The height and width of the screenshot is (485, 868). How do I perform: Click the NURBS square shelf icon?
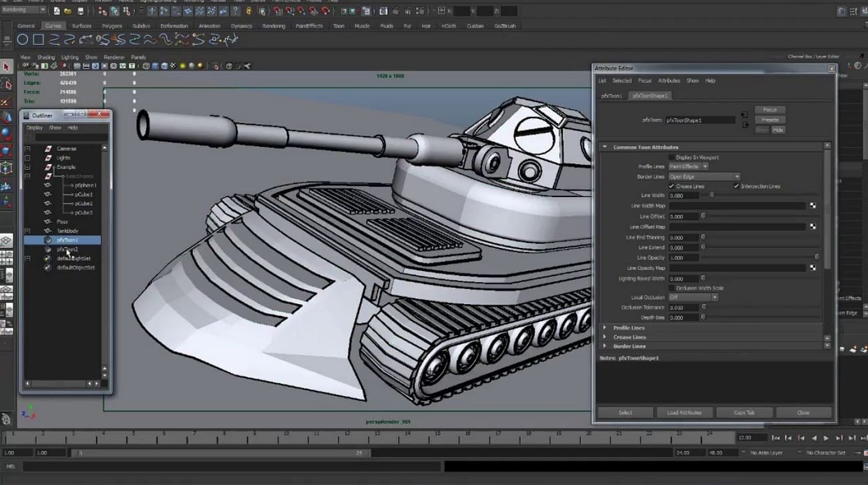click(x=39, y=40)
